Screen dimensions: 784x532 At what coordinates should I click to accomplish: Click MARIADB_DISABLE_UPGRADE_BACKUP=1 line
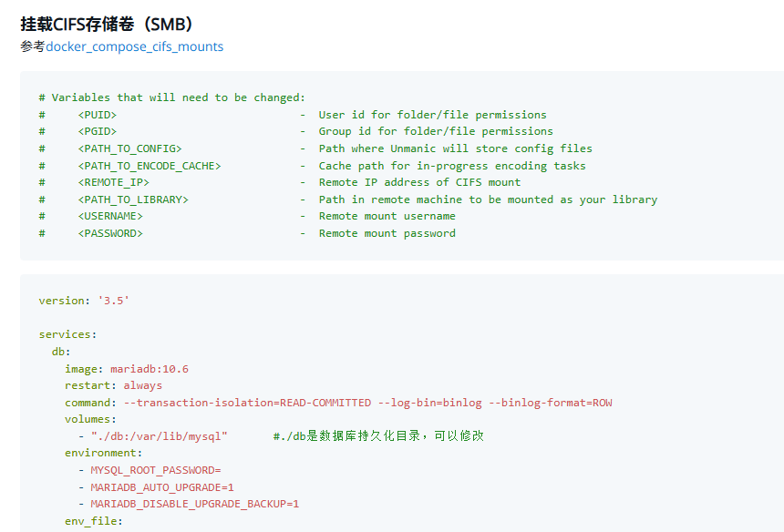(x=194, y=504)
